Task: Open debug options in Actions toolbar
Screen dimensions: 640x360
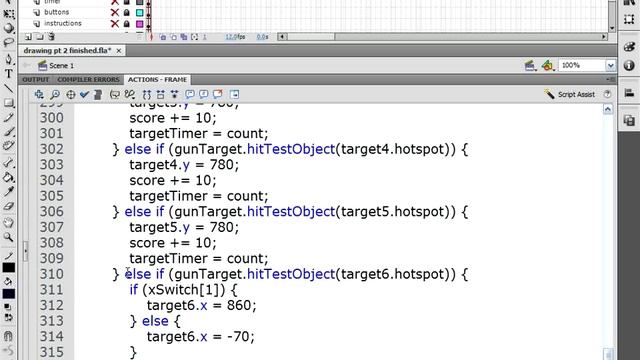Action: pyautogui.click(x=130, y=95)
